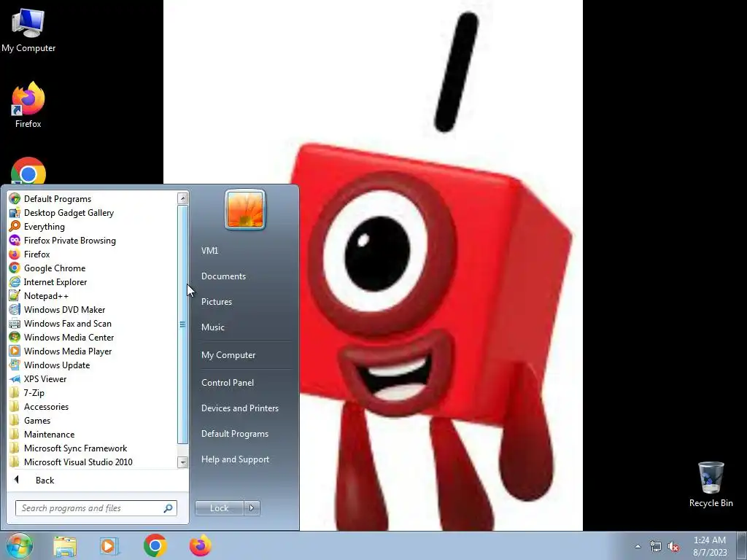Click the Start orb button
Viewport: 747px width, 560px height.
[x=19, y=545]
